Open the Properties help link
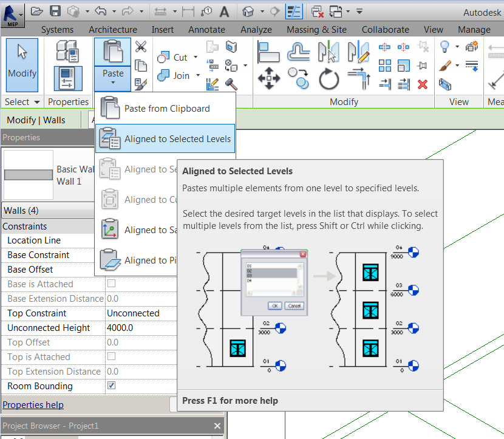 pyautogui.click(x=33, y=405)
